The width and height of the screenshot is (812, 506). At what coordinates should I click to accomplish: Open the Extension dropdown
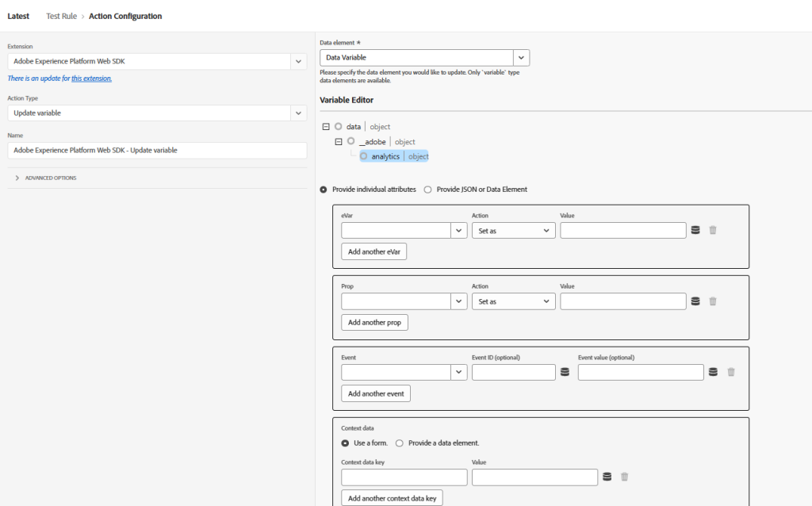click(298, 61)
